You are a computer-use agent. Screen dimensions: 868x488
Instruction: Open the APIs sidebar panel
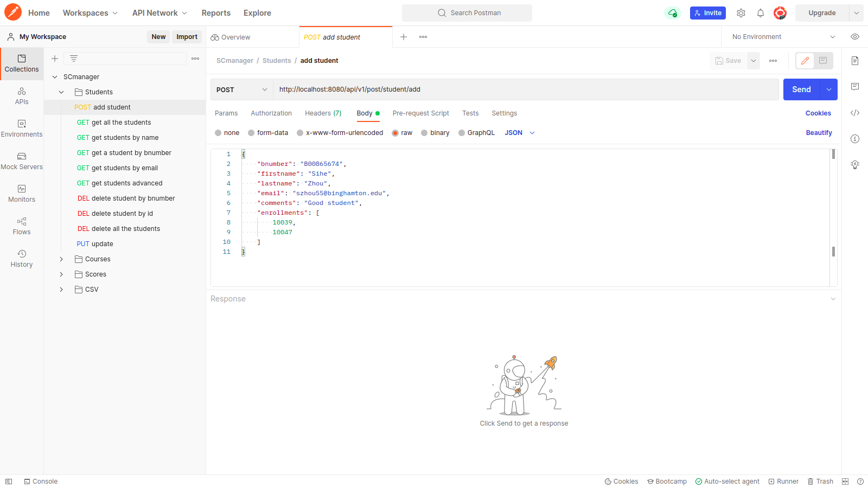point(22,96)
